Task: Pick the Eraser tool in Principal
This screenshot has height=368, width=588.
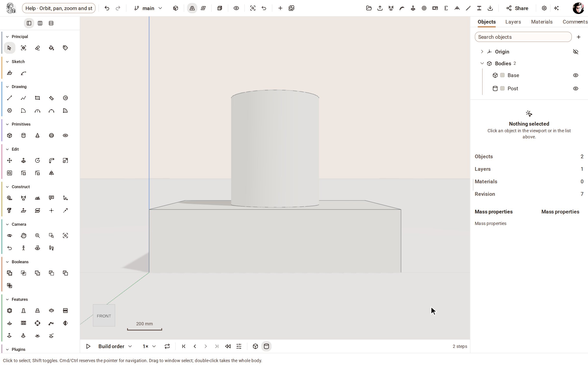Action: tap(37, 48)
